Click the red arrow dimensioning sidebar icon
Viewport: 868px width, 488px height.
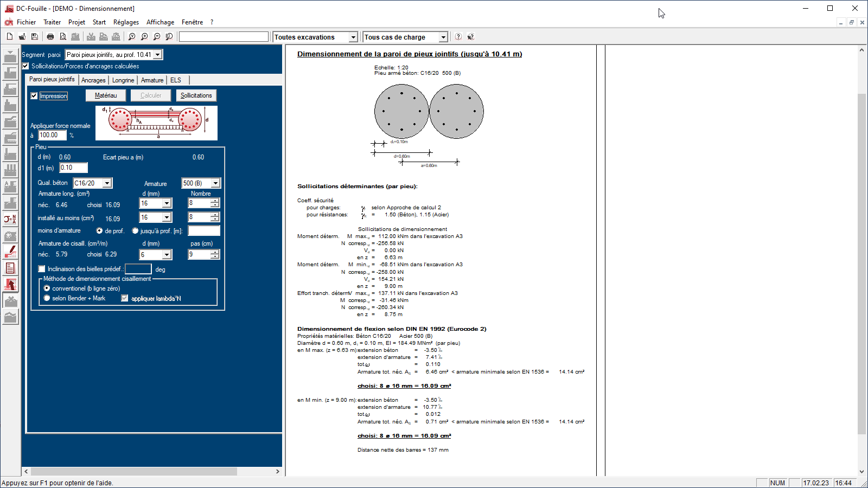point(10,285)
